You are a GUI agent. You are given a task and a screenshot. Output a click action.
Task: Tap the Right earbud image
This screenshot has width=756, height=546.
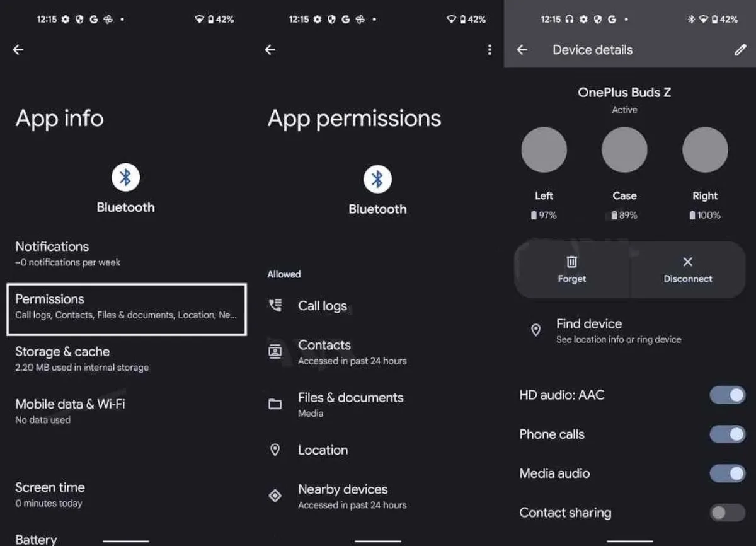tap(705, 150)
